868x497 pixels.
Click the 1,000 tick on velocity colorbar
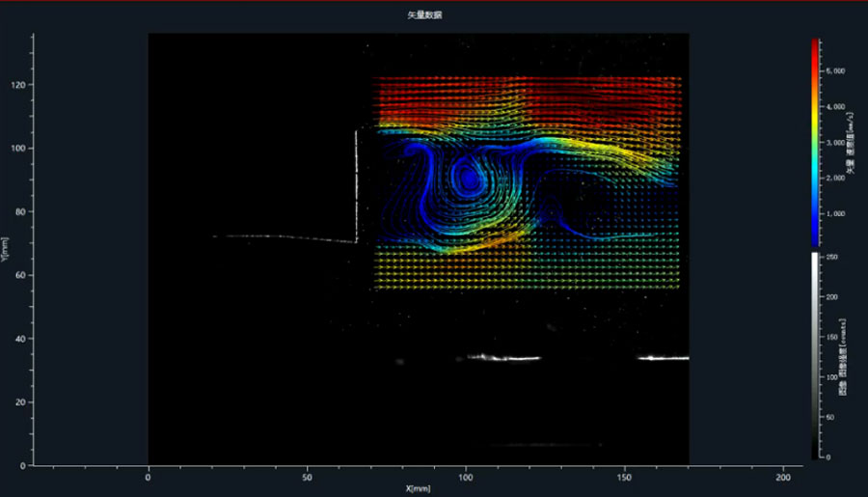coord(834,213)
